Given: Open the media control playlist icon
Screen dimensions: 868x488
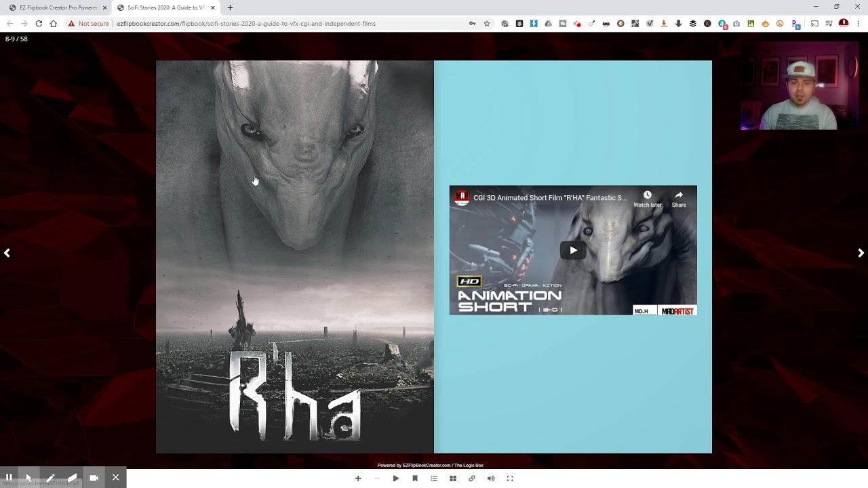Looking at the screenshot, I should coord(829,24).
